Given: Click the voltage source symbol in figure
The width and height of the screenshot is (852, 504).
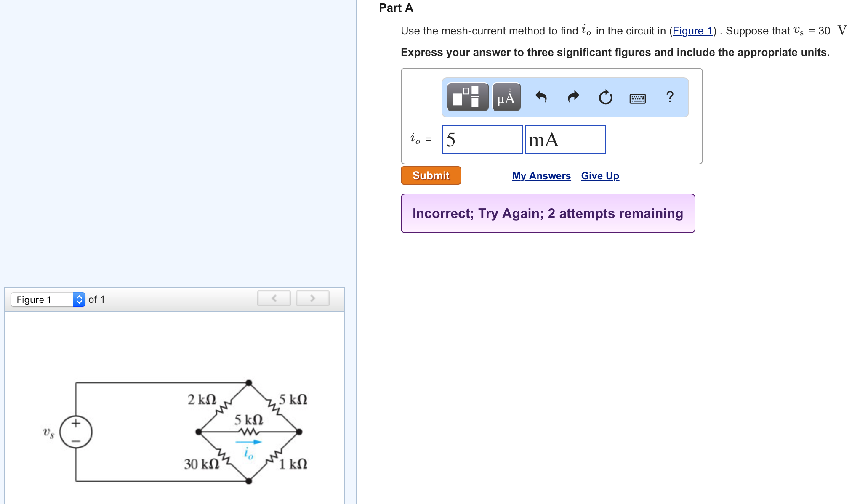Looking at the screenshot, I should [76, 432].
